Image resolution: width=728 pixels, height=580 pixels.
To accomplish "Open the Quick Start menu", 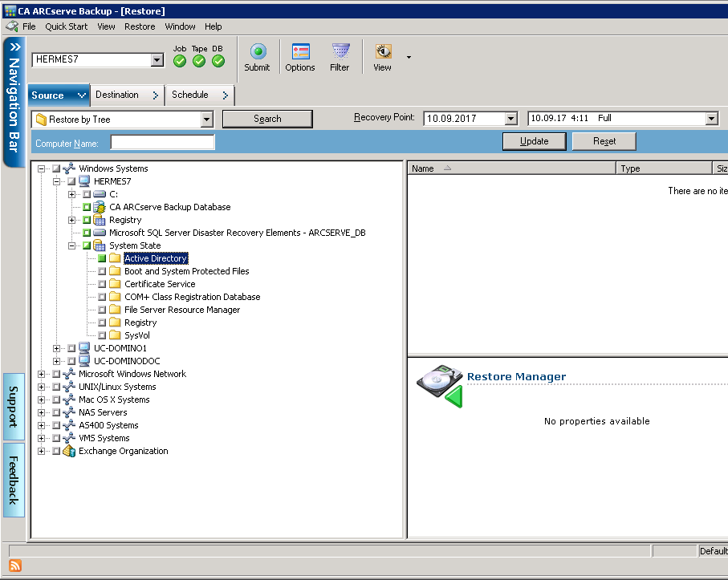I will pyautogui.click(x=67, y=26).
